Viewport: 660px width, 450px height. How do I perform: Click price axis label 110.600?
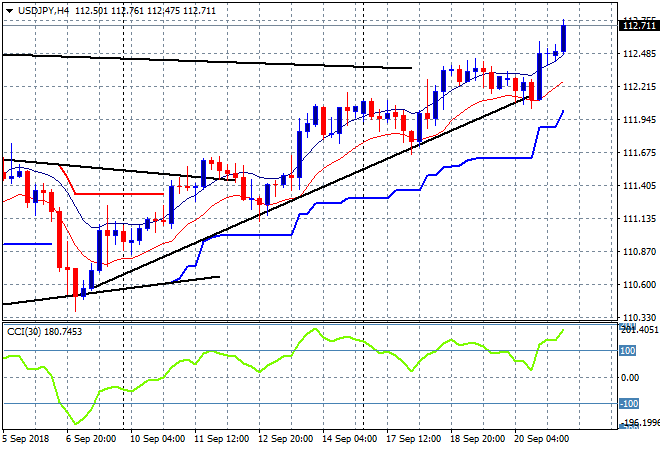(639, 285)
